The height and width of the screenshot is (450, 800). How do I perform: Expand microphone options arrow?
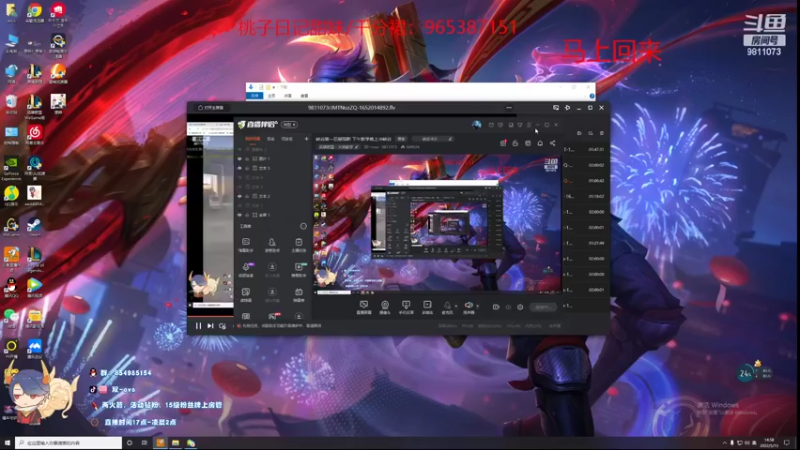pyautogui.click(x=456, y=306)
